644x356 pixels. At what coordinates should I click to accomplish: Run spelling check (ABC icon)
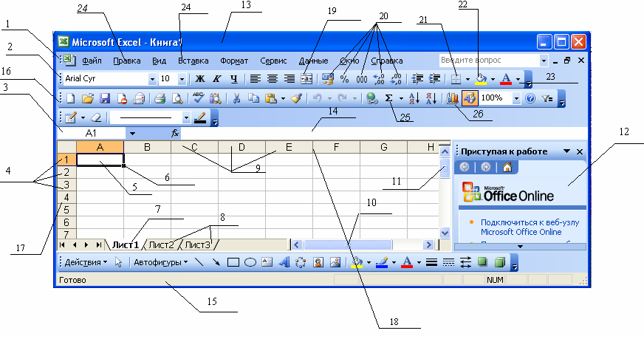pyautogui.click(x=199, y=98)
